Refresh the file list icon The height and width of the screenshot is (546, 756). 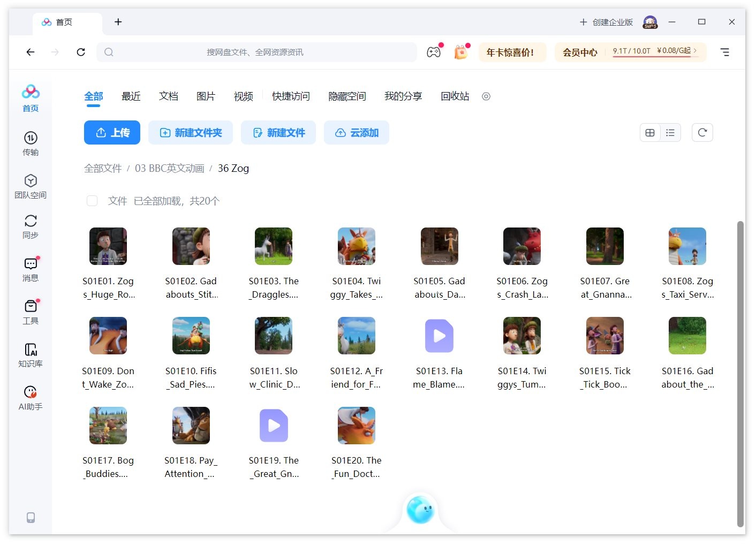coord(702,133)
